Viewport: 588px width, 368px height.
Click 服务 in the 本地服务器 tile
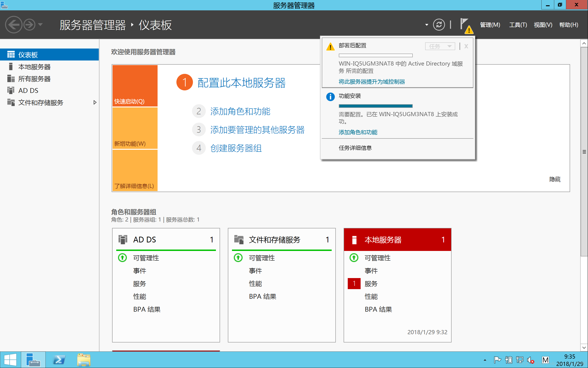371,284
